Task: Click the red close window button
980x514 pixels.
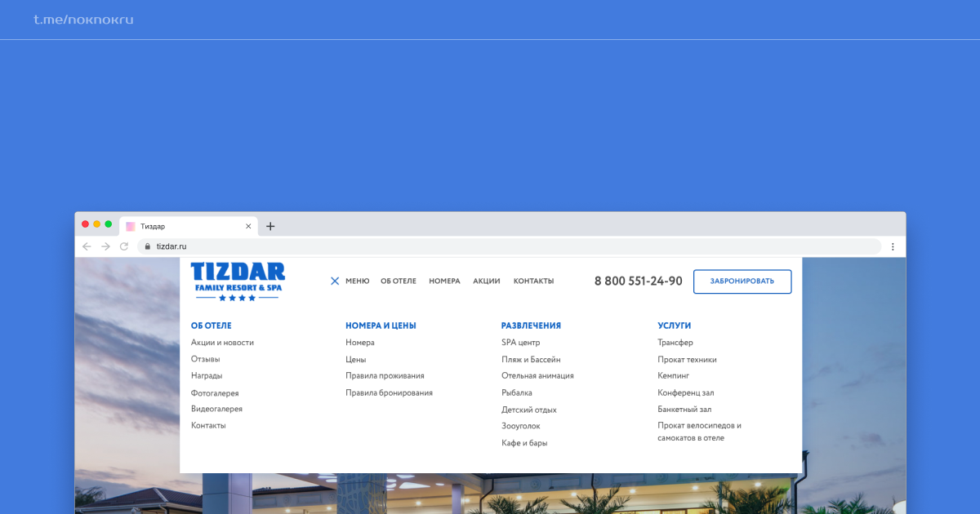Action: (85, 224)
